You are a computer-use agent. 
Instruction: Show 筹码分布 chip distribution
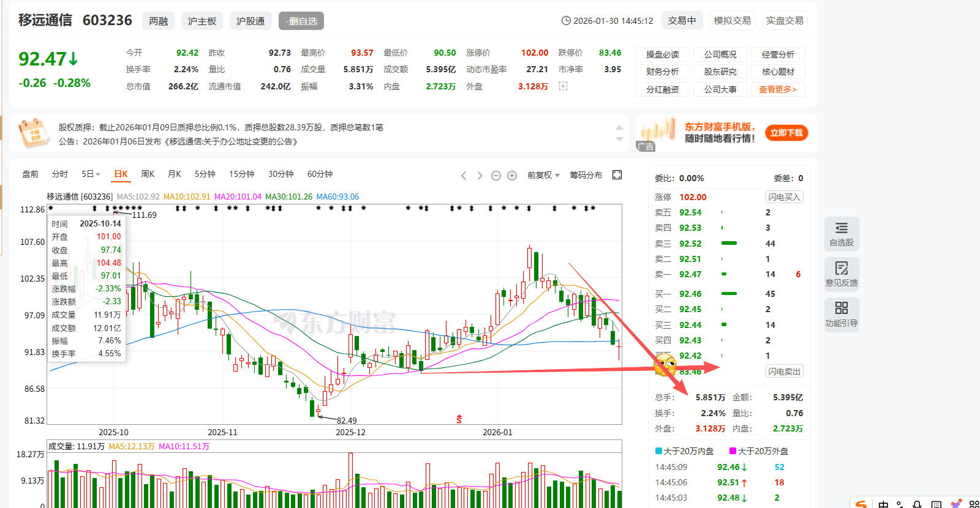click(x=586, y=175)
